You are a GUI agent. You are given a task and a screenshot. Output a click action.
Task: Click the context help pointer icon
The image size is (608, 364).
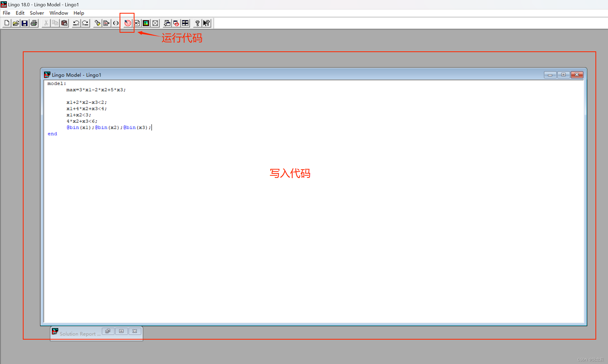point(207,23)
